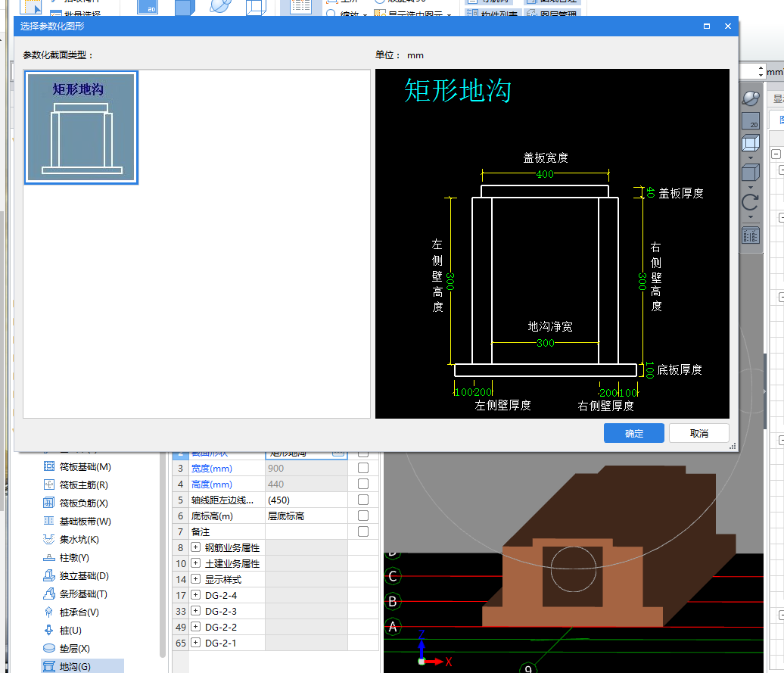The width and height of the screenshot is (784, 673).
Task: Click the X axis arrow of the gizmo
Action: click(x=435, y=662)
